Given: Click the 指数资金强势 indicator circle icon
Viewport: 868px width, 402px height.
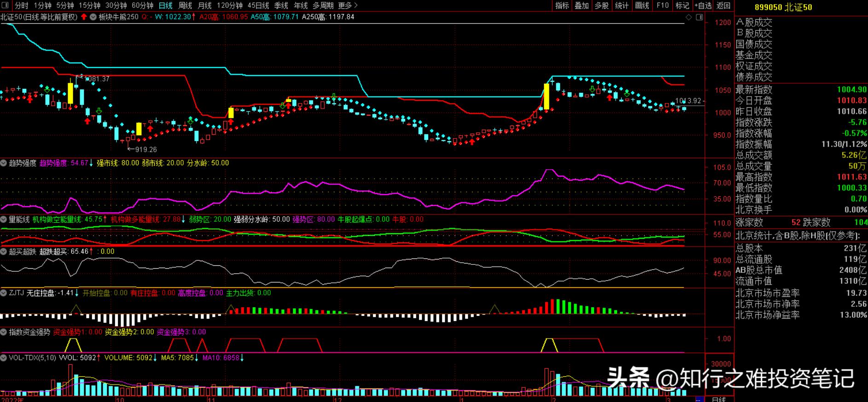Looking at the screenshot, I should [x=4, y=332].
